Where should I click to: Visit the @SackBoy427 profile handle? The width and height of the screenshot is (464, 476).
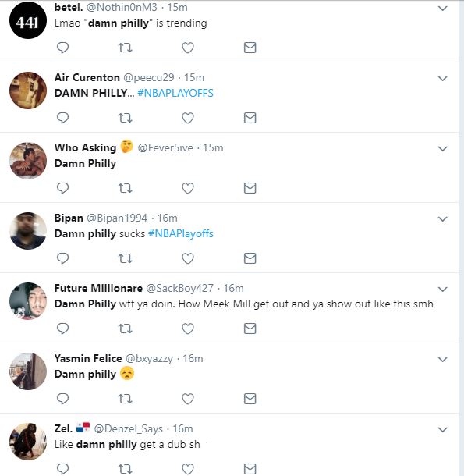179,288
